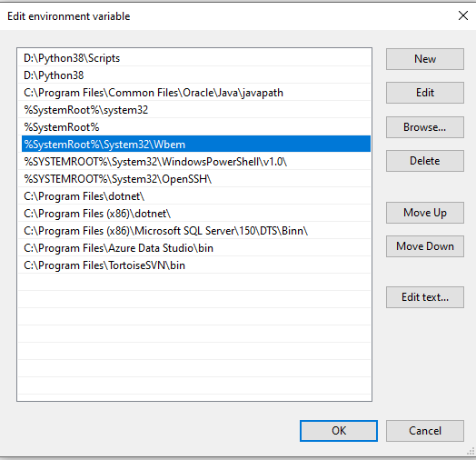Select C:\Program Files\dotnet\ entry

coord(196,196)
